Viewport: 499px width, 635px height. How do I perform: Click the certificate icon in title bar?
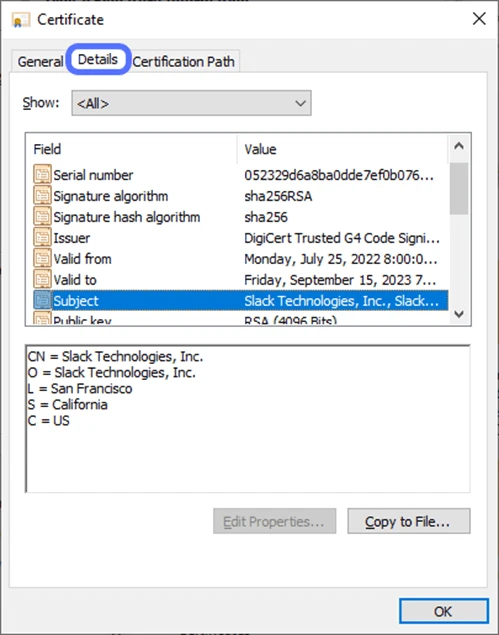tap(21, 20)
